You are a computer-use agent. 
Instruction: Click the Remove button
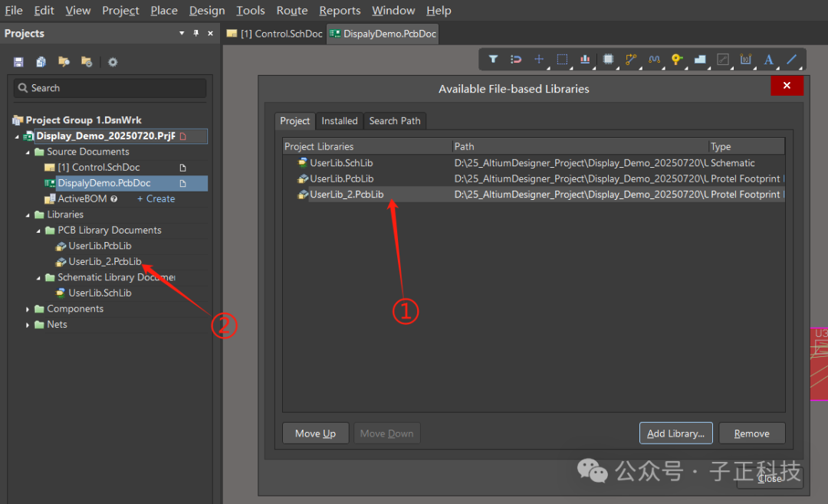point(752,434)
